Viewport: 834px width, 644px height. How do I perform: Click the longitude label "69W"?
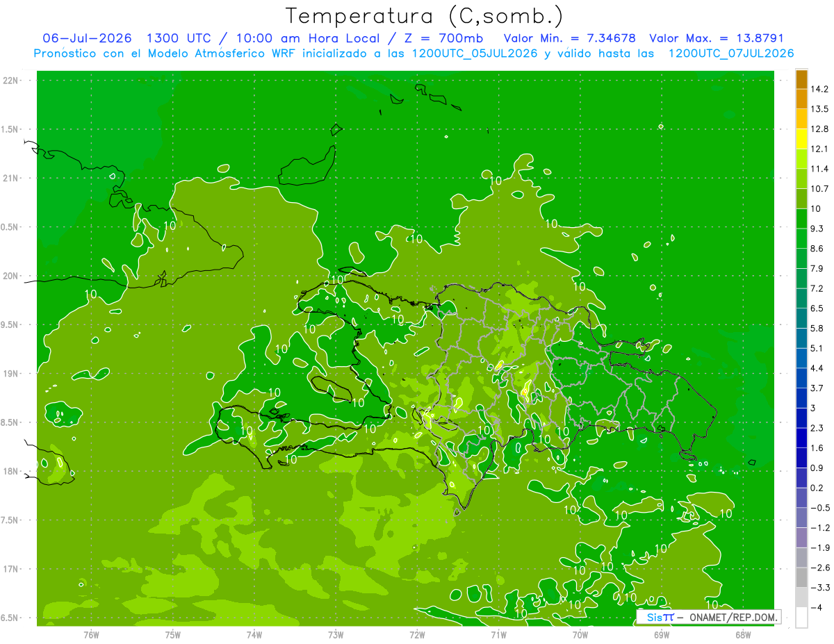tap(662, 634)
